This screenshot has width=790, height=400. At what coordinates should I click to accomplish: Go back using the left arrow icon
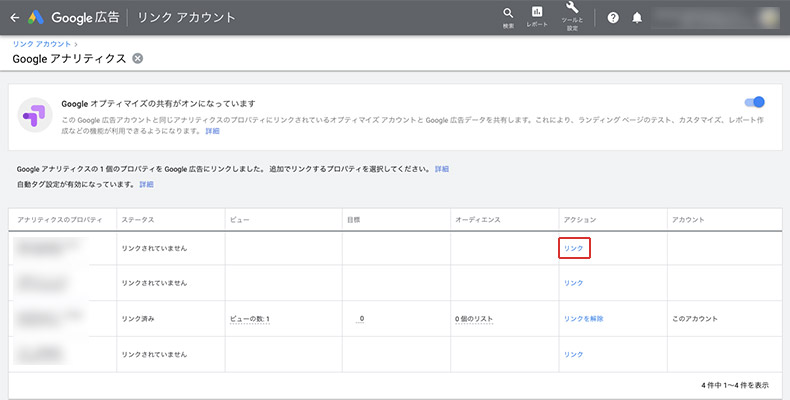point(15,18)
